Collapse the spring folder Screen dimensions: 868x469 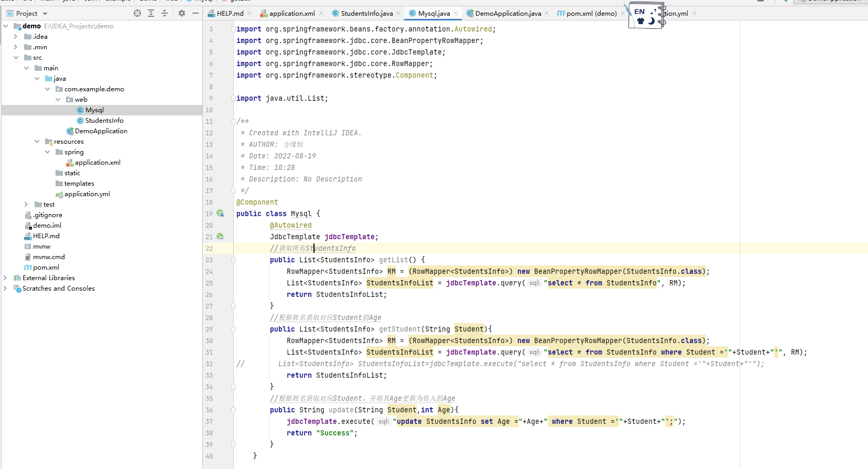tap(47, 152)
